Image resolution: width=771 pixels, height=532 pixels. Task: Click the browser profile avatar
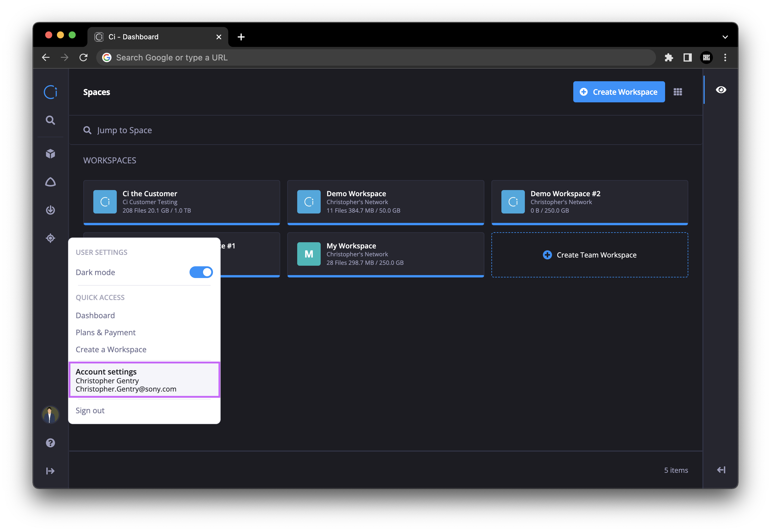click(x=706, y=58)
